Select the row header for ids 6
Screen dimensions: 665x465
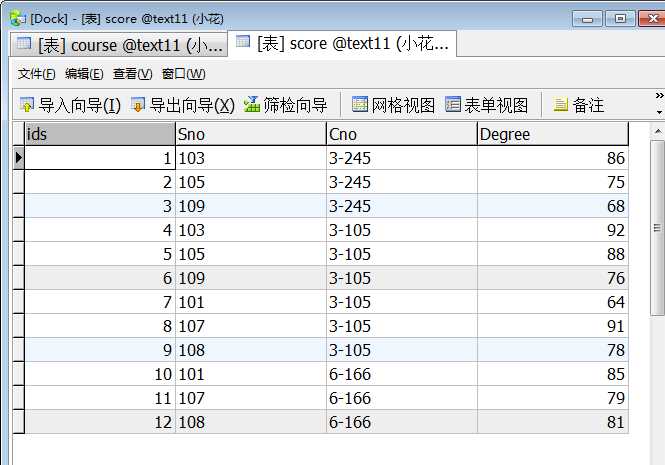point(19,278)
